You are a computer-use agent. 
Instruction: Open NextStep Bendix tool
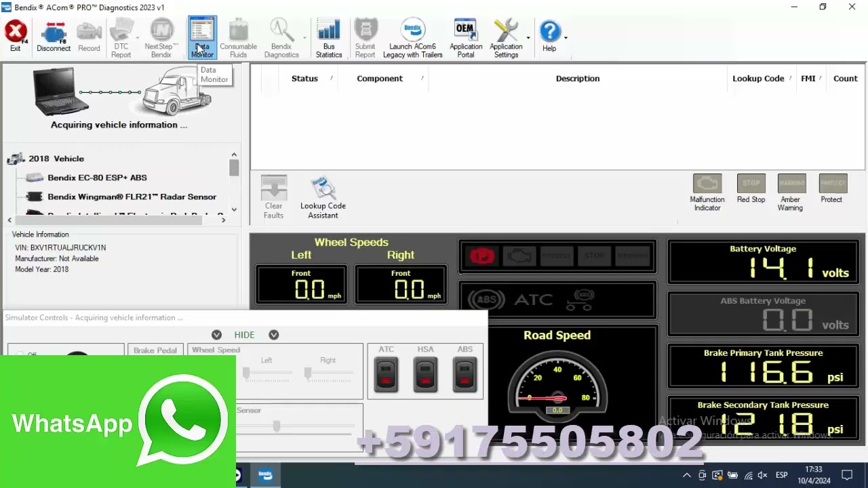click(x=161, y=39)
